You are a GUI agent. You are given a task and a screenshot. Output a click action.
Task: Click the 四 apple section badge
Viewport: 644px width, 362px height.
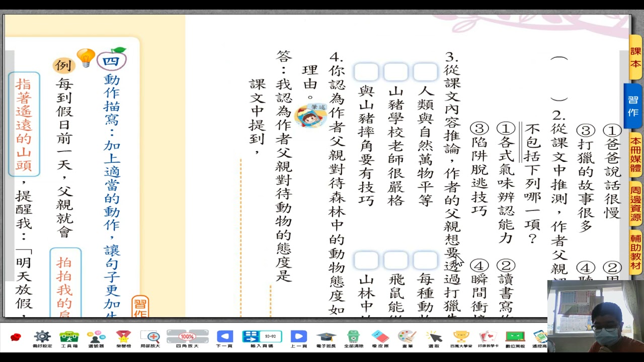pos(111,60)
